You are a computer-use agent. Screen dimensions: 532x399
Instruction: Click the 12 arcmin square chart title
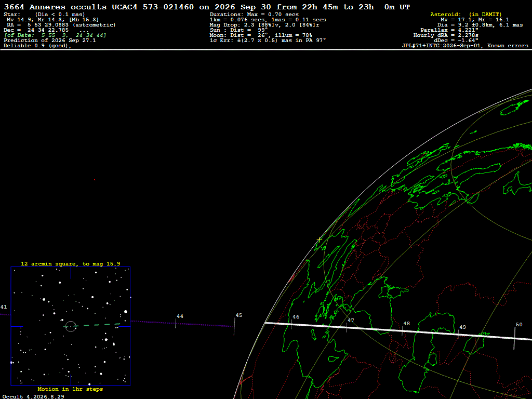(71, 263)
